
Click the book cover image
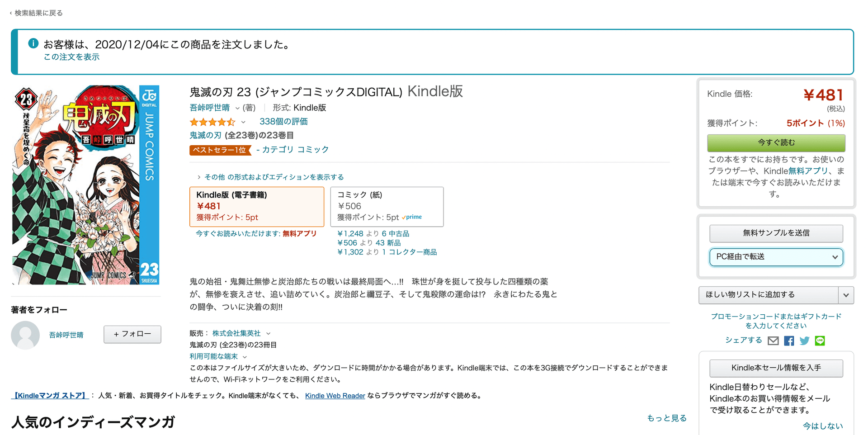click(85, 185)
